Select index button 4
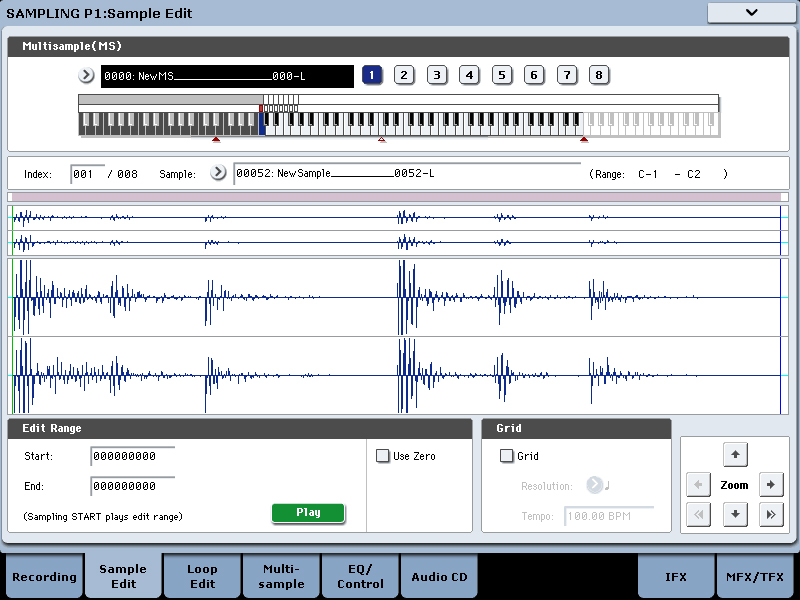This screenshot has width=800, height=600. pos(469,76)
